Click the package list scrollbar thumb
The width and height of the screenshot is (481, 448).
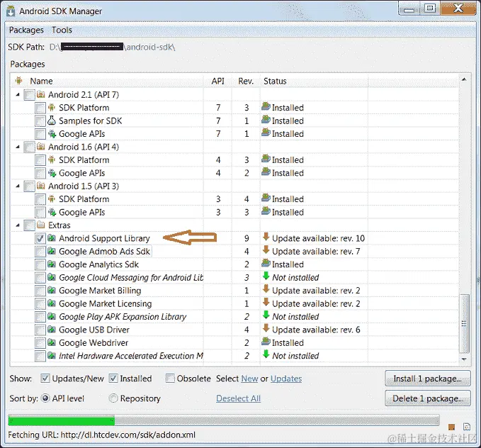click(x=464, y=324)
